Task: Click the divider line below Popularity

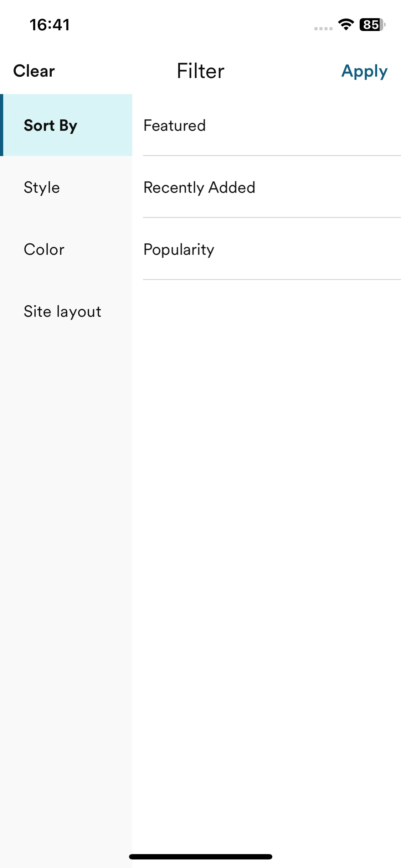Action: (272, 280)
